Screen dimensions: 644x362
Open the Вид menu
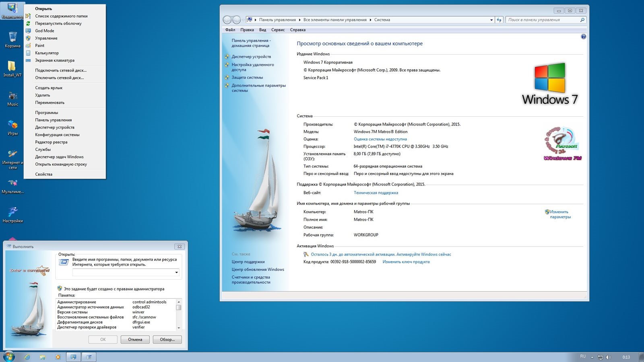pos(262,30)
